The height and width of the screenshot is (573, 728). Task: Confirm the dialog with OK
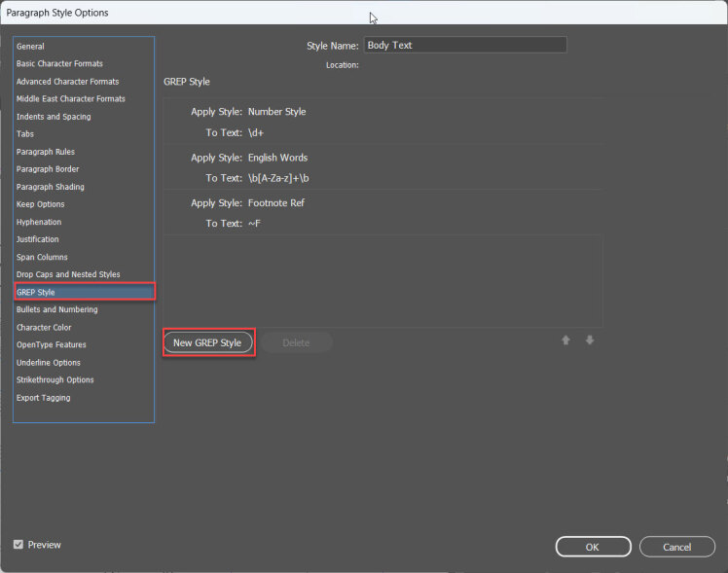point(593,547)
